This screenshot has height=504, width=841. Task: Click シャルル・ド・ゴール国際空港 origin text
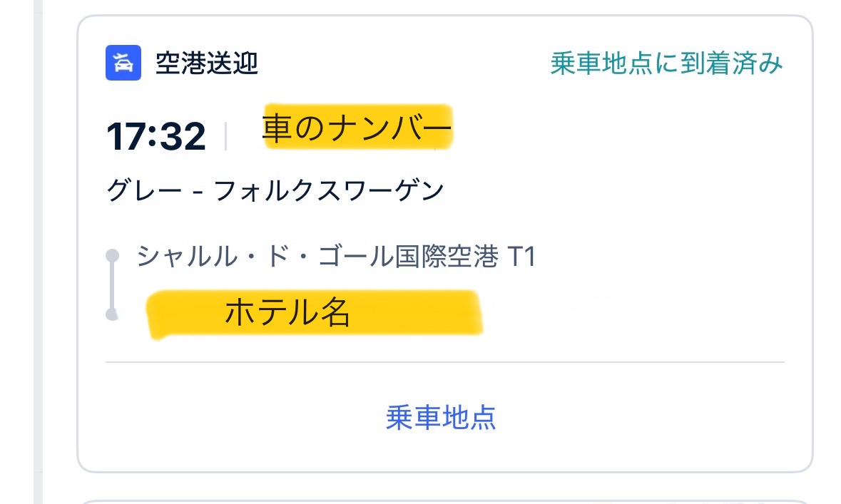(x=317, y=256)
